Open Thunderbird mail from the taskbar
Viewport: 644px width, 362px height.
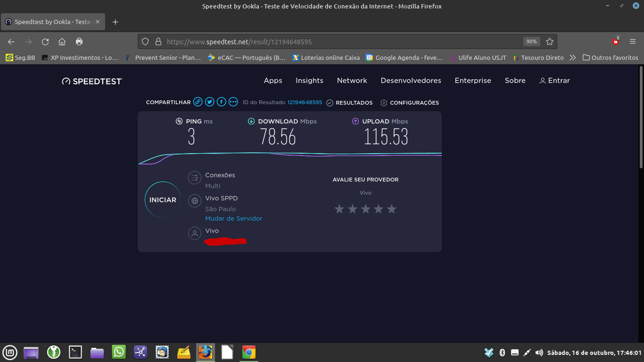(x=162, y=352)
